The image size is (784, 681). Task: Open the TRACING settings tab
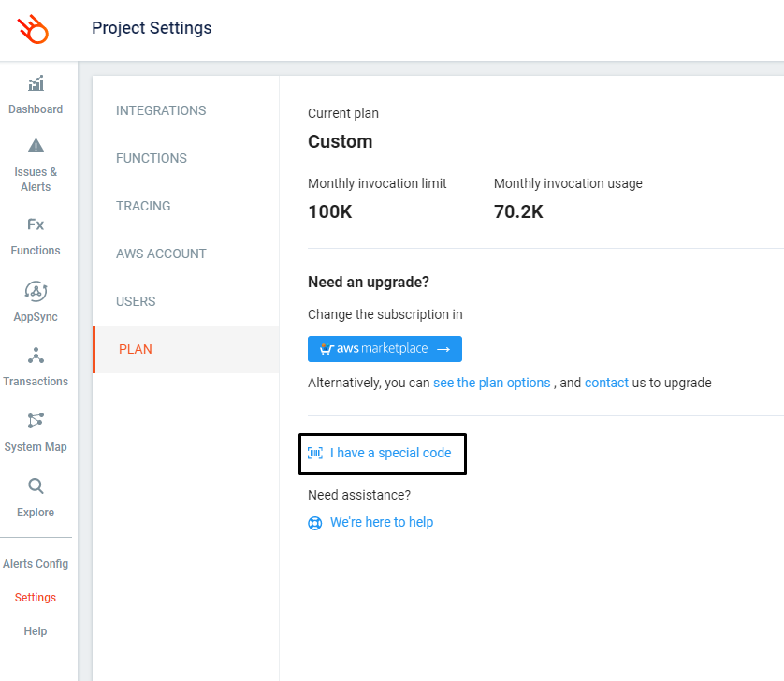coord(143,206)
